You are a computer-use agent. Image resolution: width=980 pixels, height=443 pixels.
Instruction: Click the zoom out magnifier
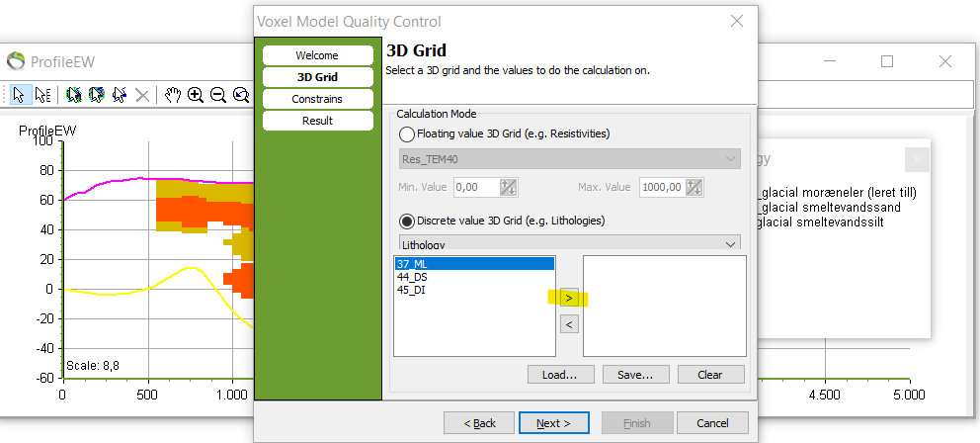tap(217, 95)
